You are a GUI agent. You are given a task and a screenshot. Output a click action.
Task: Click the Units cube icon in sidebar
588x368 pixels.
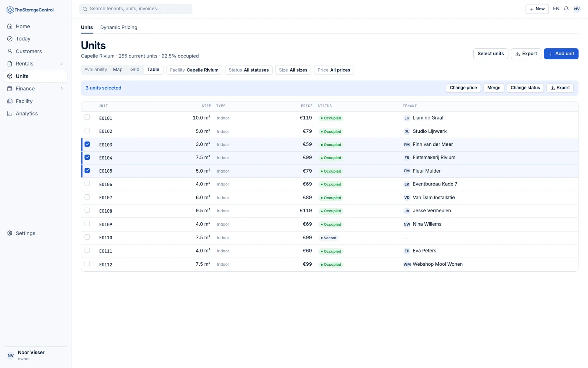point(10,76)
